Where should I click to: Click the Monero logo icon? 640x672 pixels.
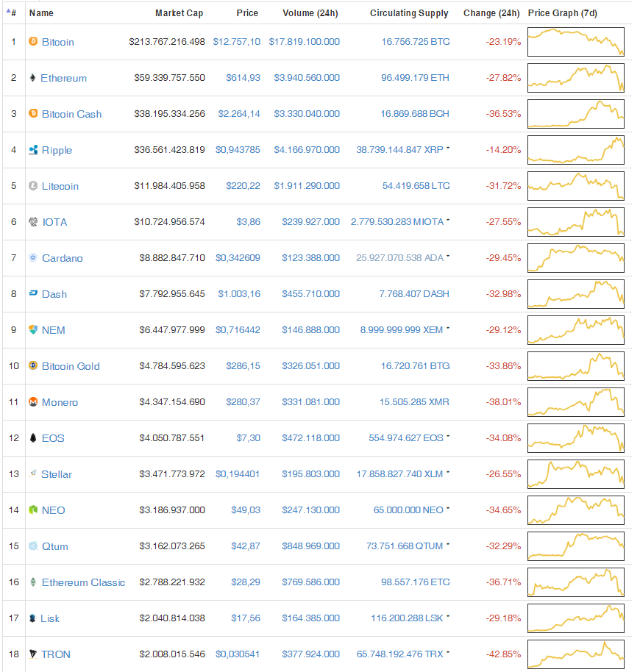[x=32, y=402]
